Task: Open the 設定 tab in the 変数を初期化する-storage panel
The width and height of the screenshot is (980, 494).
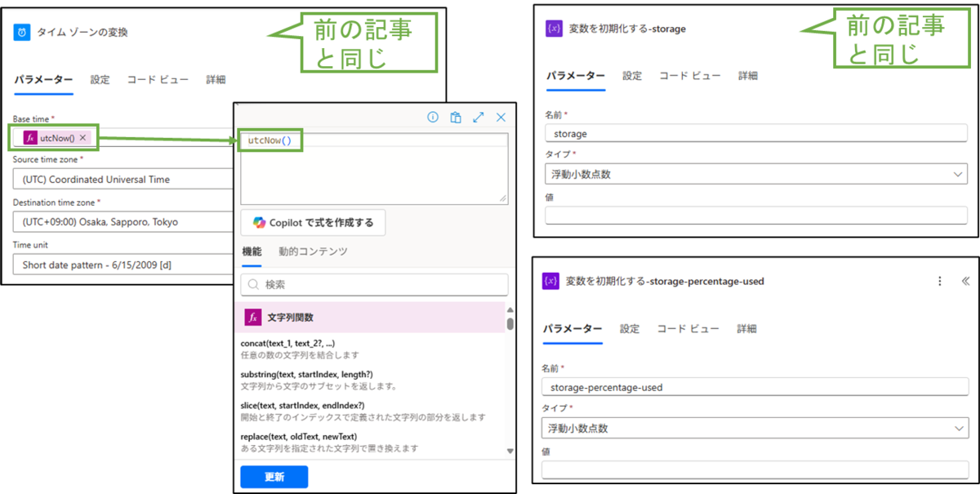Action: (x=632, y=76)
